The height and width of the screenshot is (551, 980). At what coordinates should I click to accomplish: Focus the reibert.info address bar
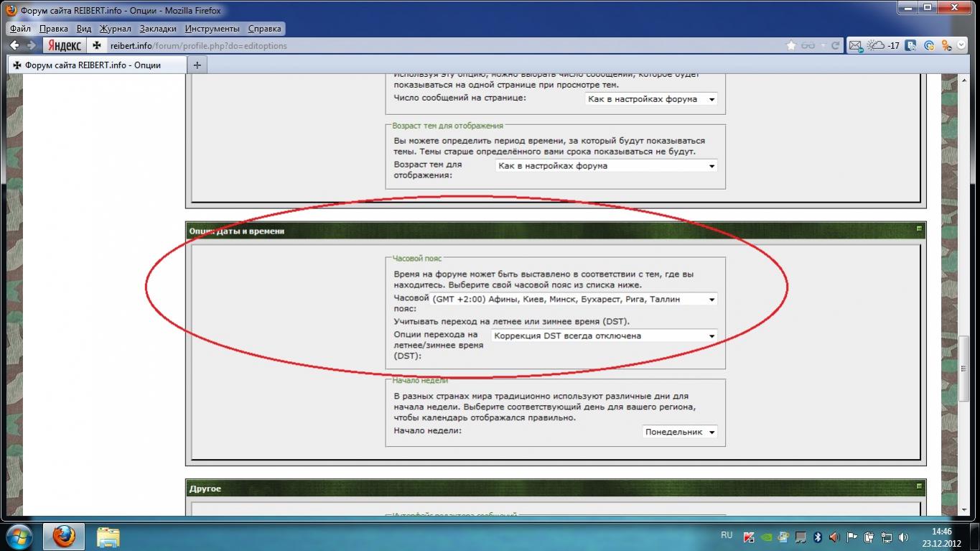click(445, 45)
